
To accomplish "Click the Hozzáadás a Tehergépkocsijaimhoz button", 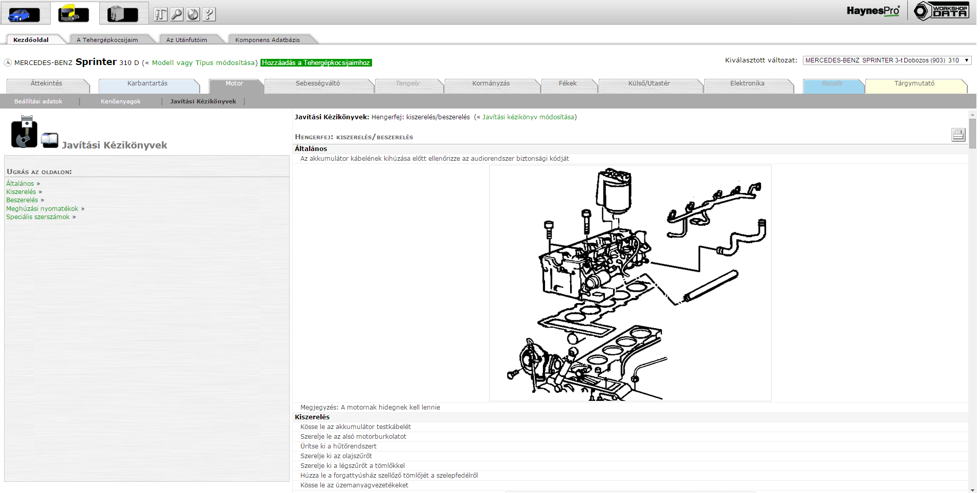I will (316, 63).
